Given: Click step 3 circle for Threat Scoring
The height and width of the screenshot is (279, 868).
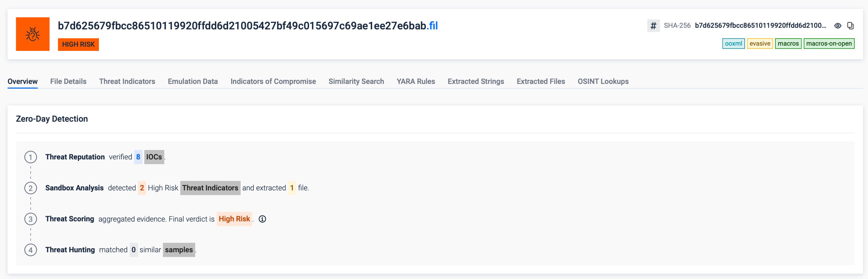Looking at the screenshot, I should 31,219.
